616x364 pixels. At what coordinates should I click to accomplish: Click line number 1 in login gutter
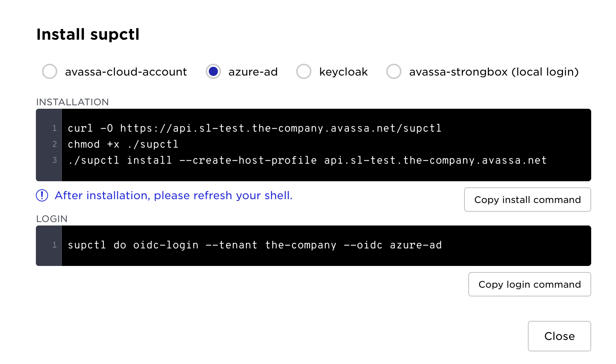point(55,245)
